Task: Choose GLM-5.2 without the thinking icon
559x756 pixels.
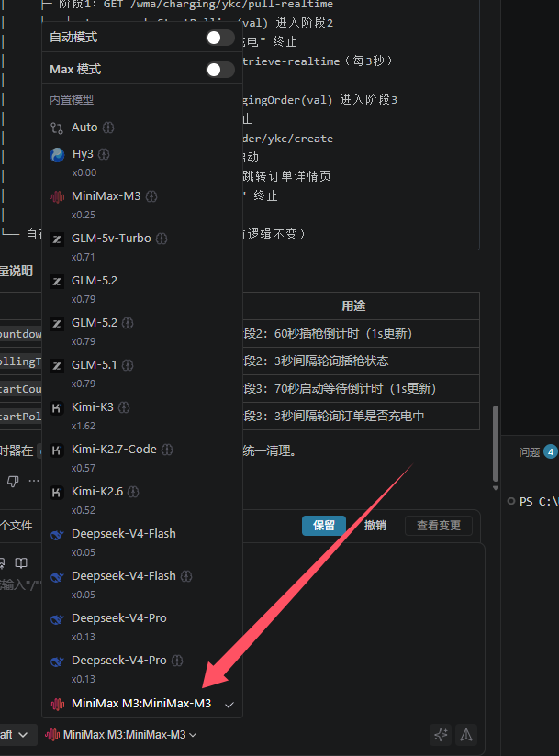Action: pyautogui.click(x=142, y=289)
